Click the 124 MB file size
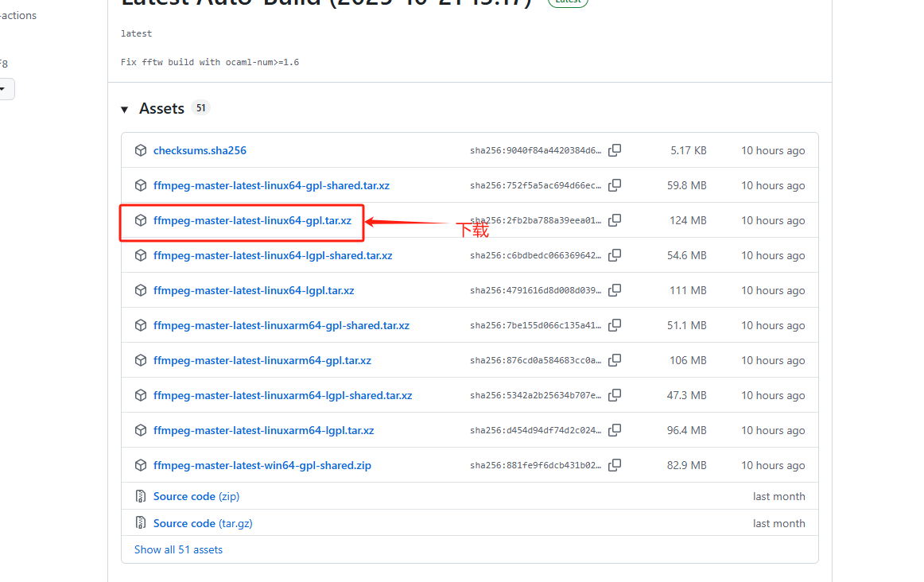This screenshot has width=924, height=582. pos(688,220)
